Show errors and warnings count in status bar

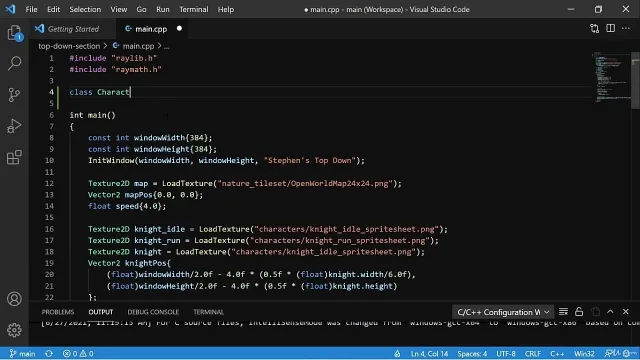pos(78,353)
